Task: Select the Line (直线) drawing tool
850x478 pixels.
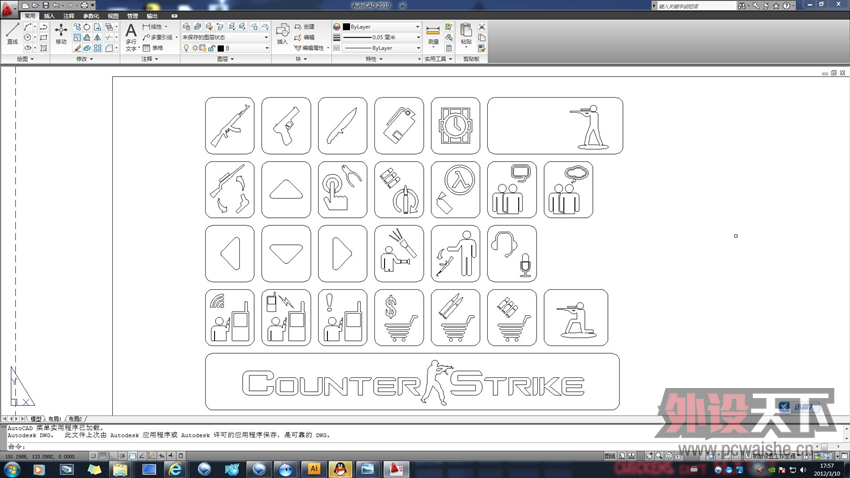Action: [x=12, y=33]
